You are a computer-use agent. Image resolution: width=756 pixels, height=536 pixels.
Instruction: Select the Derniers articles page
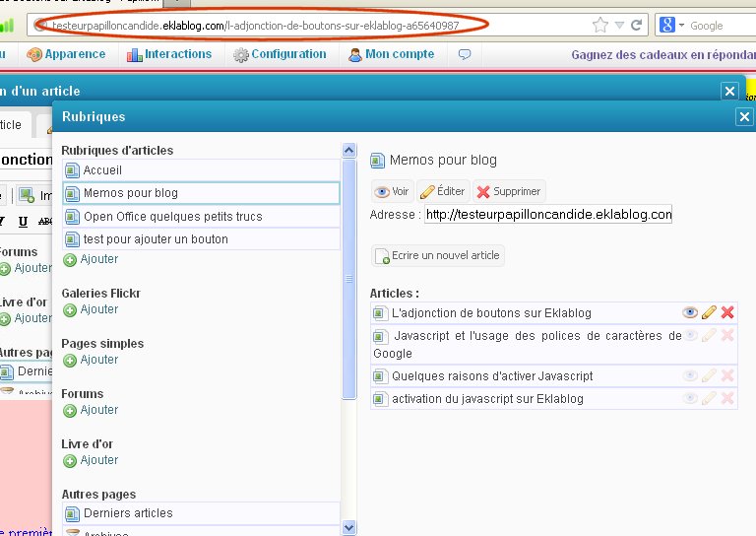[202, 513]
